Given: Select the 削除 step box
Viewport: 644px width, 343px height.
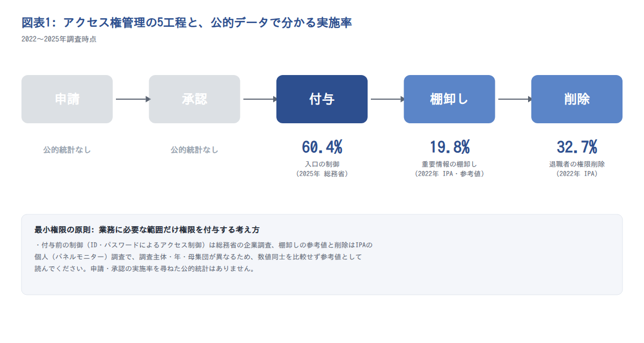Looking at the screenshot, I should [577, 99].
